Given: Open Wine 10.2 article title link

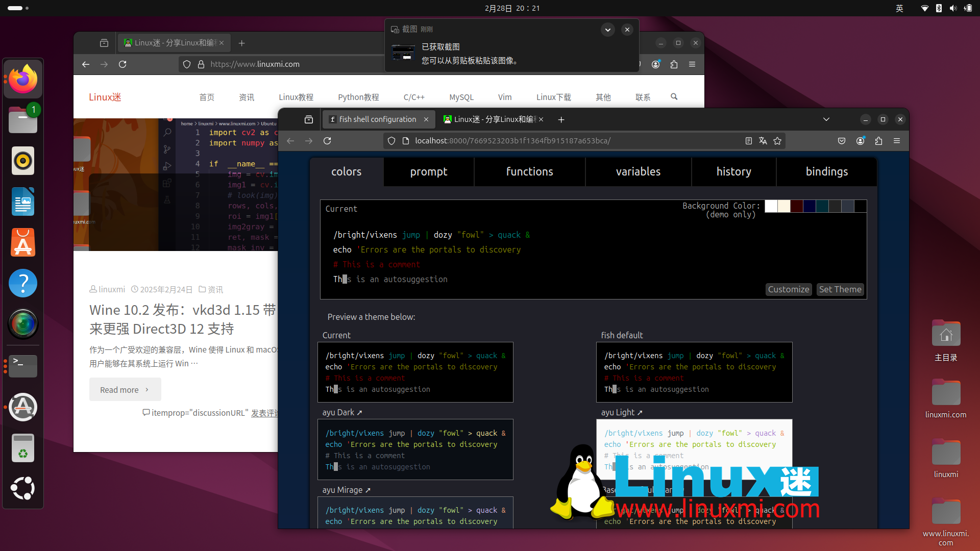Looking at the screenshot, I should click(x=183, y=319).
